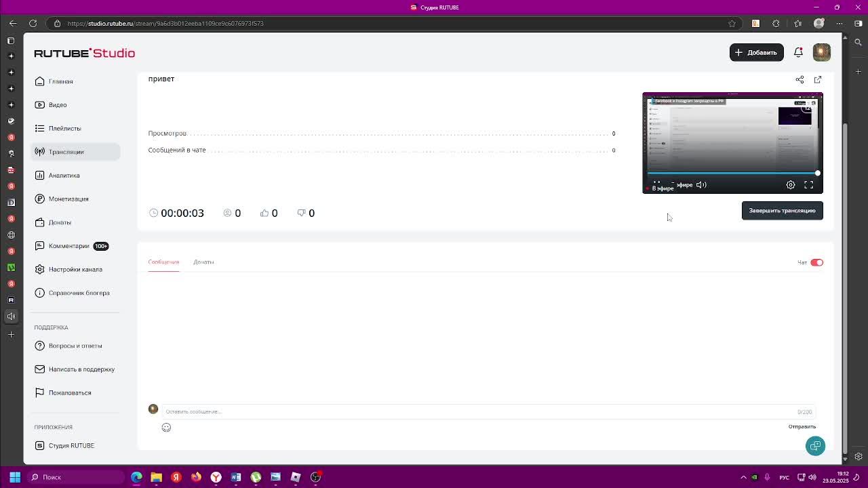Viewport: 868px width, 488px height.
Task: Open the Главная home page
Action: pyautogui.click(x=60, y=81)
